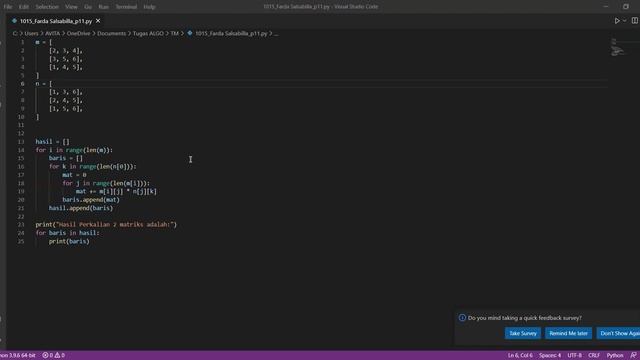The height and width of the screenshot is (360, 640).
Task: Select the Python 3.9.6 64-bit interpreter status
Action: point(18,355)
